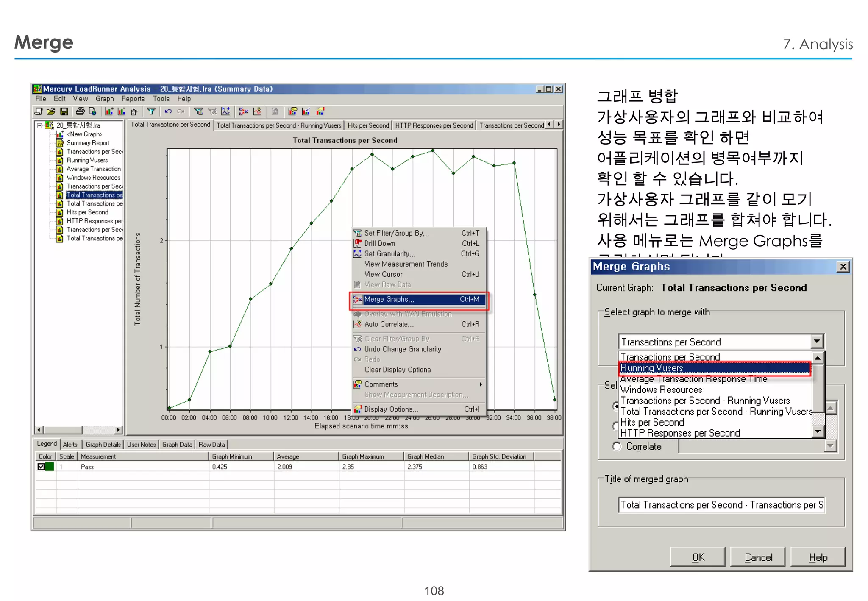Click the New Graph tree icon
Screen dimensions: 868x601
click(60, 134)
